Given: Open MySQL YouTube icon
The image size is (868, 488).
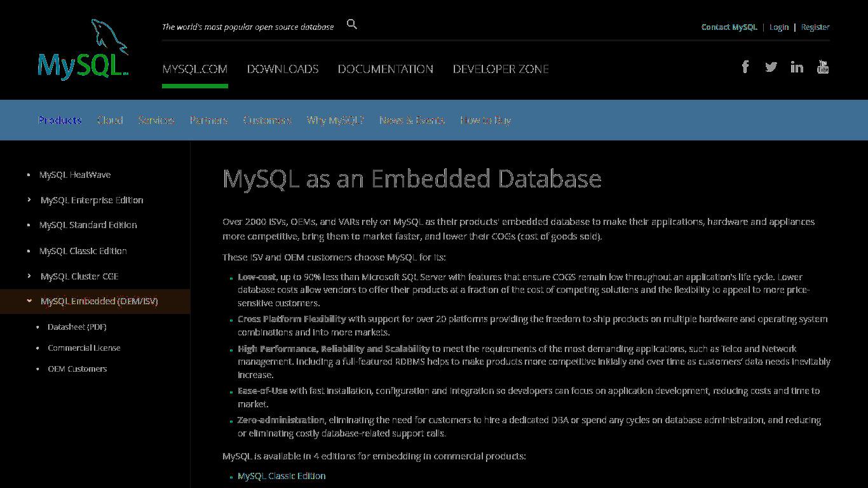Looking at the screenshot, I should click(823, 67).
